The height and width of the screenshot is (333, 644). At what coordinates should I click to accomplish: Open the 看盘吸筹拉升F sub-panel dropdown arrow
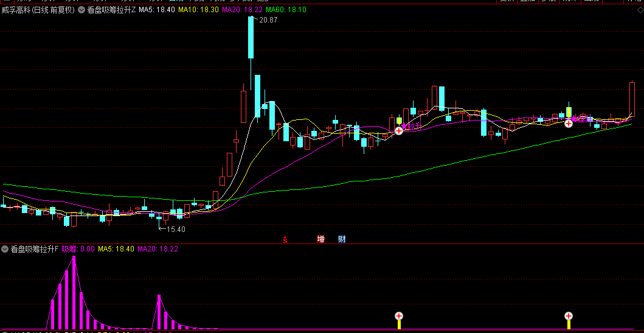(5, 249)
